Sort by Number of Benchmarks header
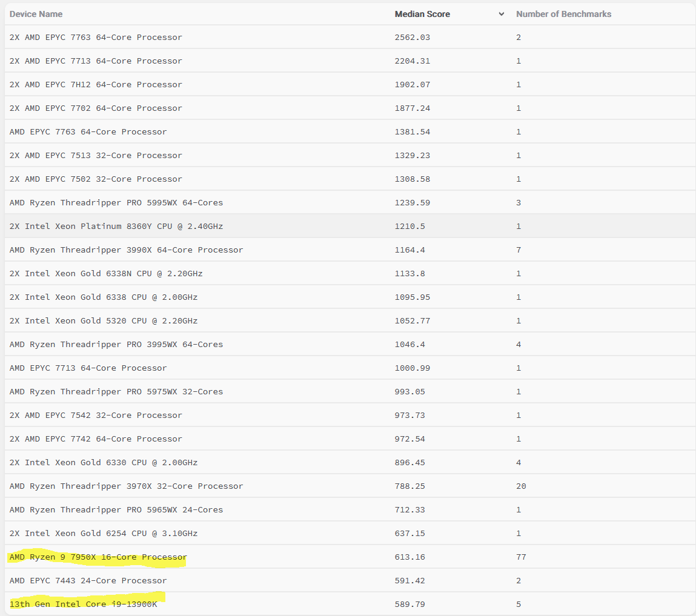 tap(563, 14)
